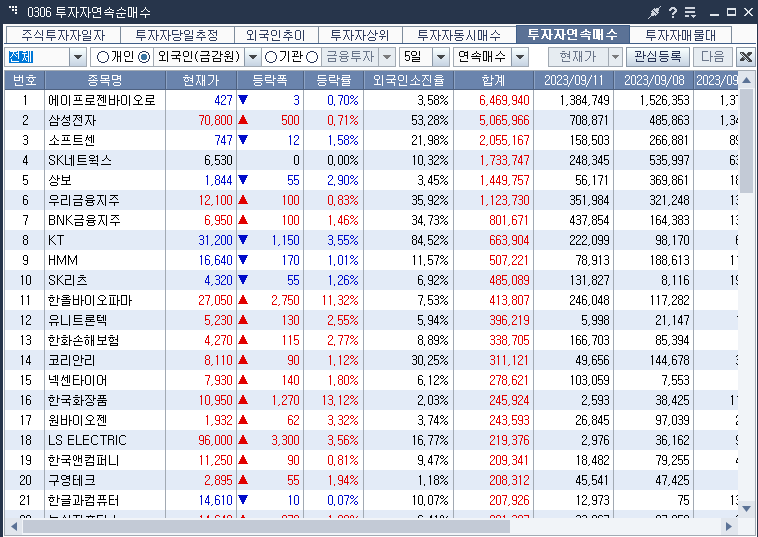This screenshot has width=758, height=537.
Task: Click the vertical scrollbar down arrow
Action: (x=746, y=508)
